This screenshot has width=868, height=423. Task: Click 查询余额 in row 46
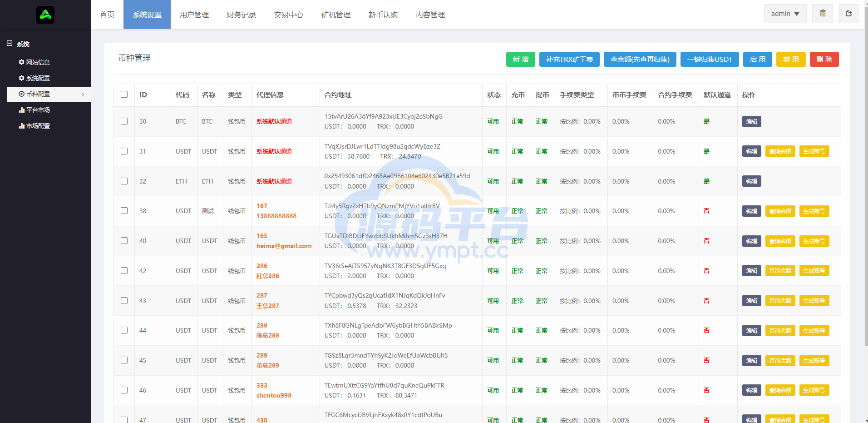pos(780,390)
